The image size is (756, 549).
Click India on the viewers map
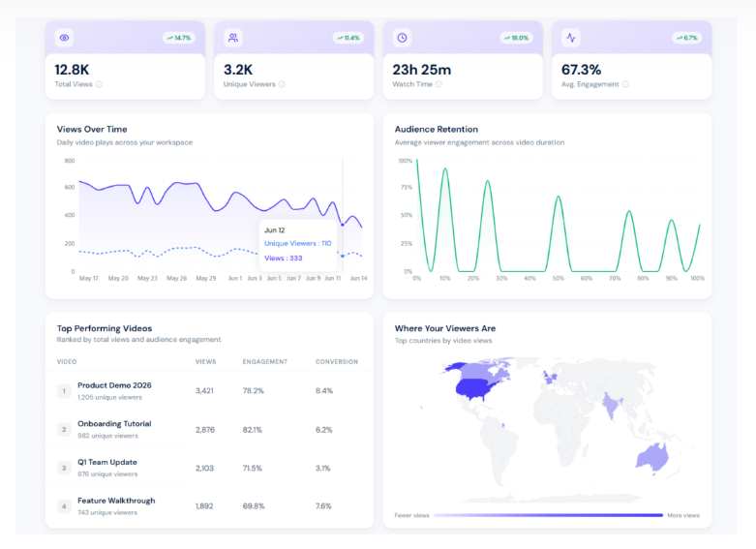(x=611, y=405)
